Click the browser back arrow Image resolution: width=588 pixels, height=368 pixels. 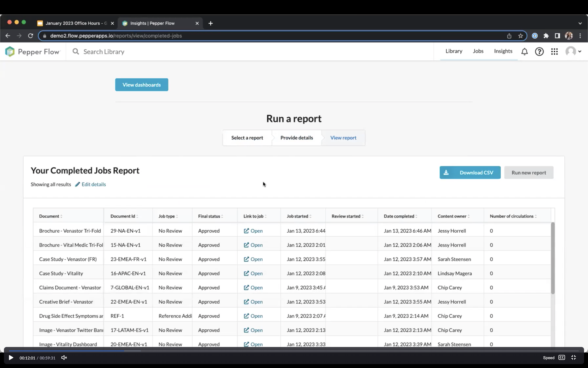click(x=8, y=36)
